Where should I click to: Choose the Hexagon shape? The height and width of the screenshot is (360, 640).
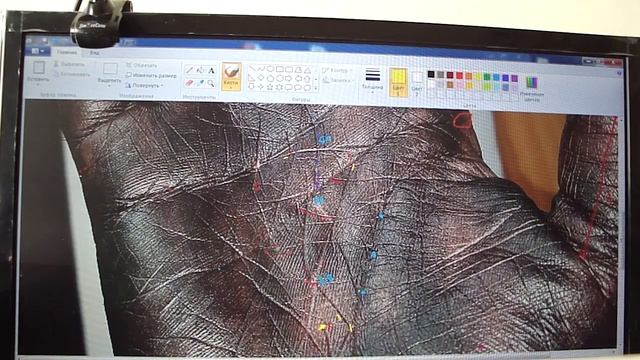280,78
